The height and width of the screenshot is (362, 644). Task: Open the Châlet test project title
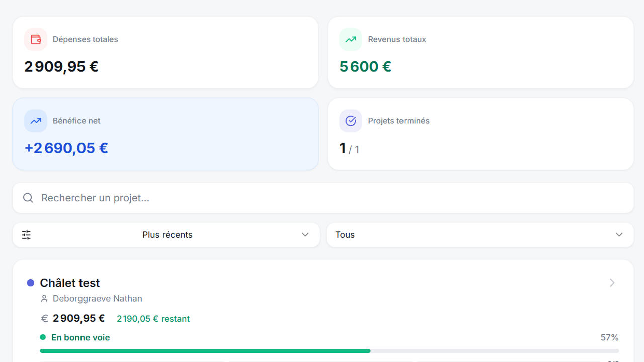70,283
